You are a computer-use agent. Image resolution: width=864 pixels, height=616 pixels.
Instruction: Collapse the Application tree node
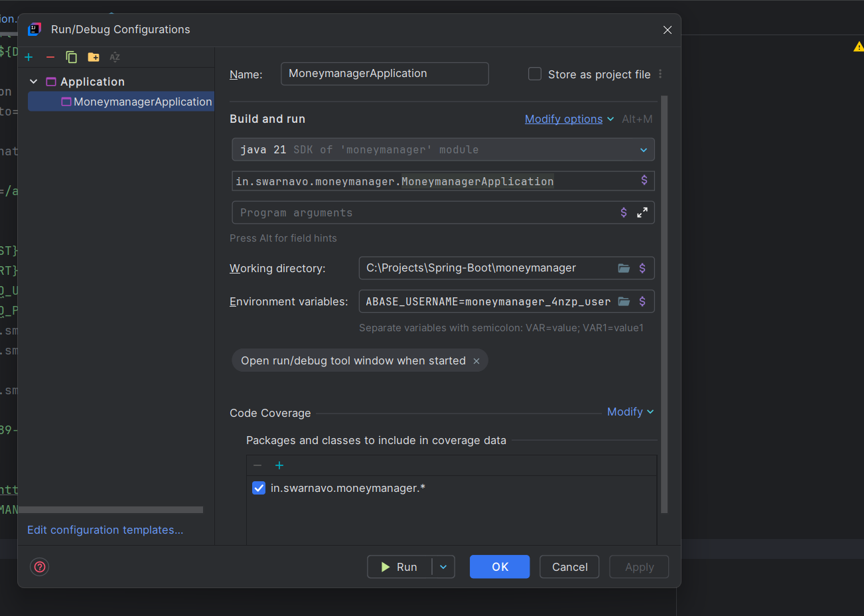click(x=34, y=82)
